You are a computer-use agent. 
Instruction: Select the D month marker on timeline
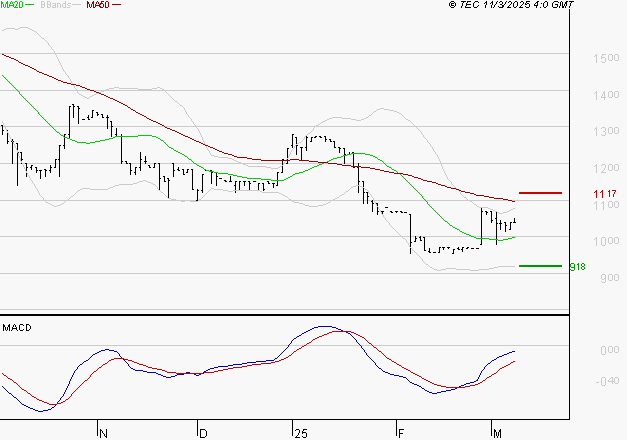pyautogui.click(x=203, y=432)
